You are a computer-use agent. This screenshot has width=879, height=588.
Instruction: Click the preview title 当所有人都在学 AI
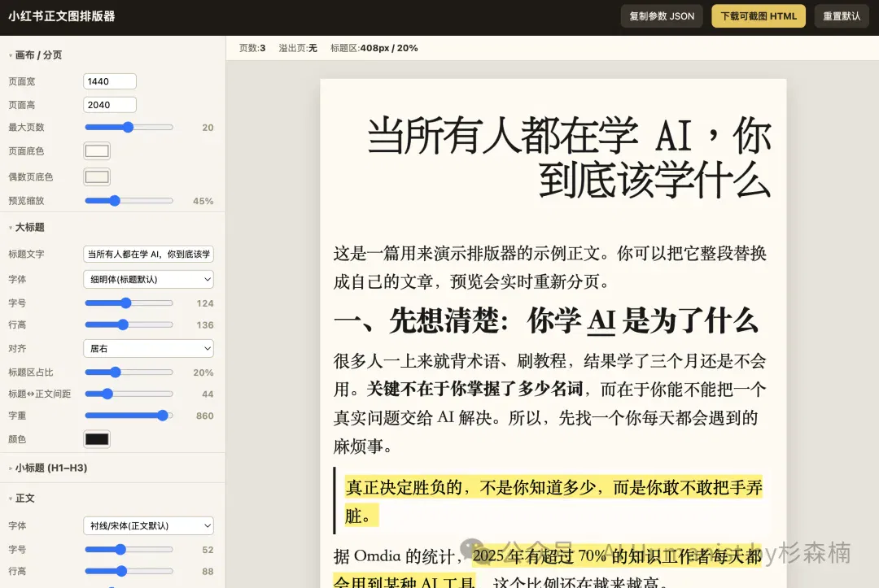[568, 157]
